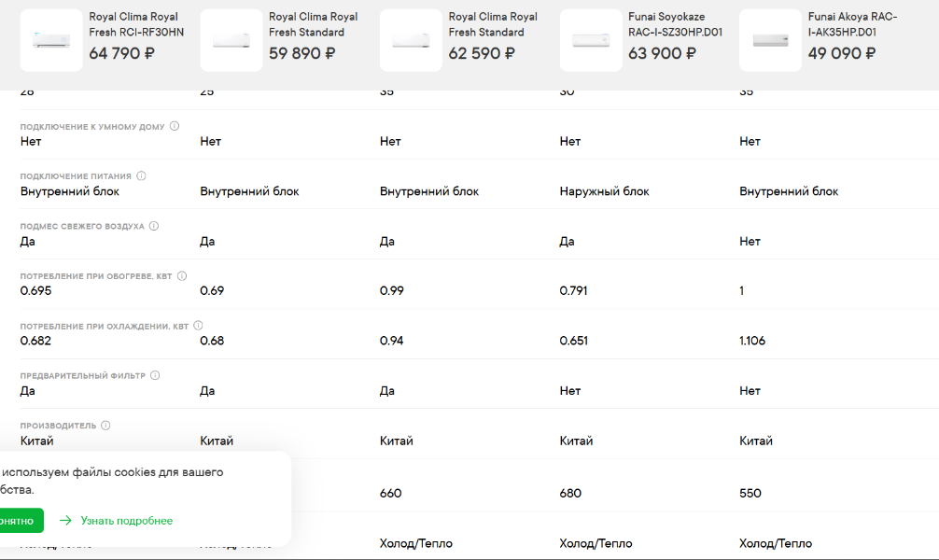Click info icon beside Производитель
This screenshot has height=560, width=939.
click(106, 426)
